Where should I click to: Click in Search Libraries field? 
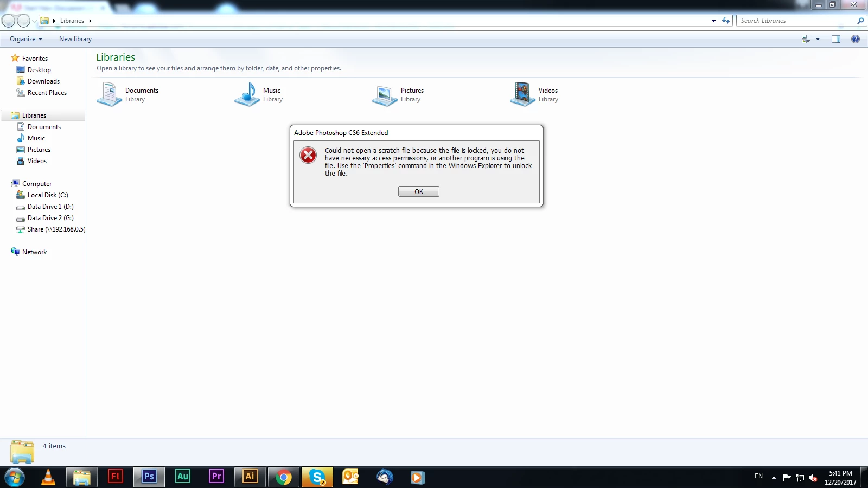point(796,21)
